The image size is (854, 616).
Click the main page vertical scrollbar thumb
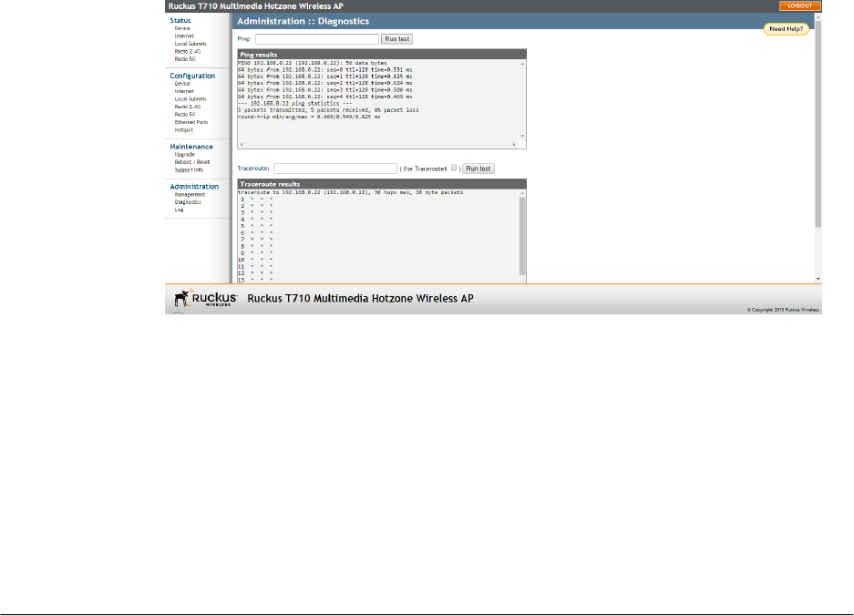(x=818, y=124)
